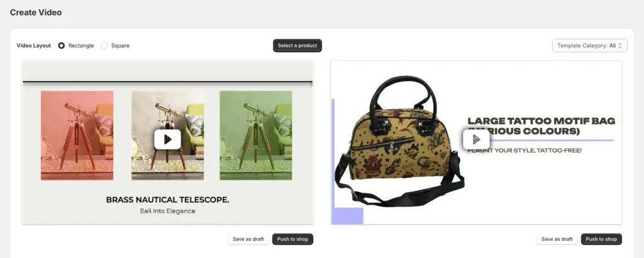
Task: Click the purple square in bag template corner
Action: pyautogui.click(x=347, y=216)
